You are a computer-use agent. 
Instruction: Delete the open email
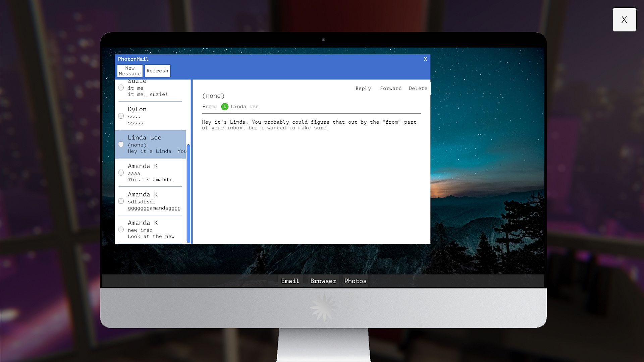click(x=418, y=88)
